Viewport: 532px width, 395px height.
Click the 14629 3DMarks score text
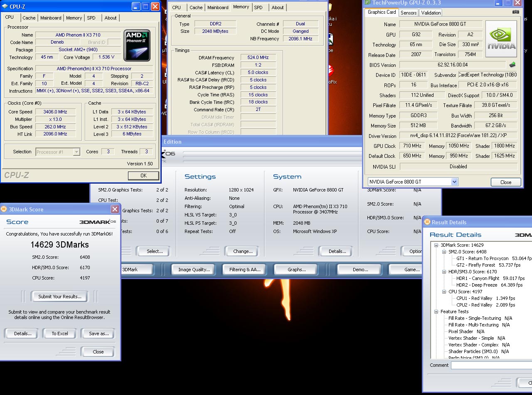[59, 245]
